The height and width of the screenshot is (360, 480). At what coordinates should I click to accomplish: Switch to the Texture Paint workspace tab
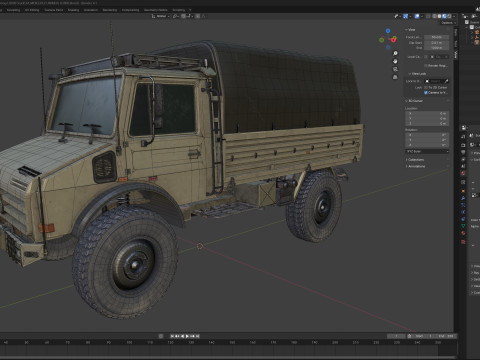tap(54, 10)
